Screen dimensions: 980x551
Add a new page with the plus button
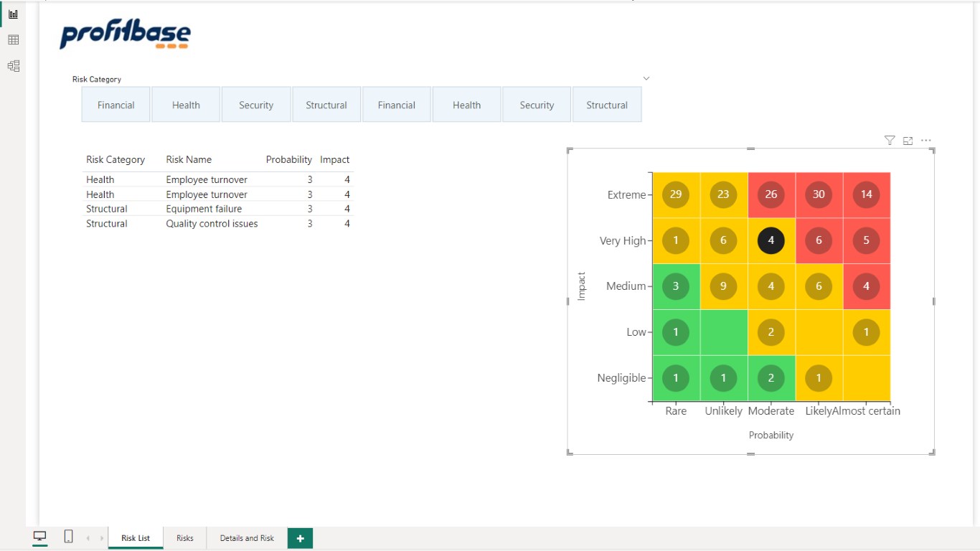pyautogui.click(x=300, y=538)
